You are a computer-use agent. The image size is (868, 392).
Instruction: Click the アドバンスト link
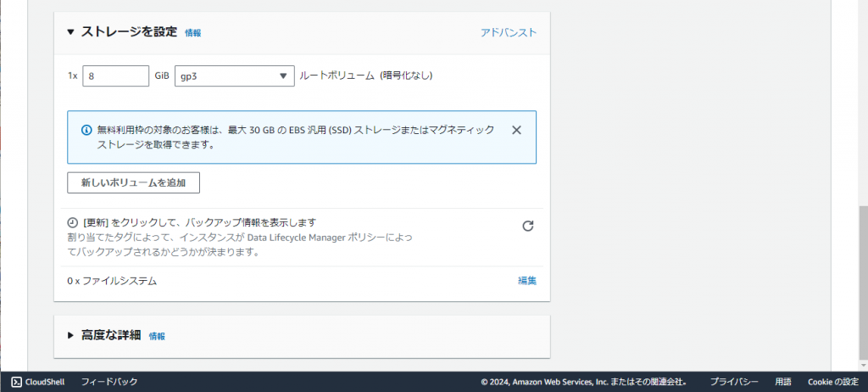509,32
